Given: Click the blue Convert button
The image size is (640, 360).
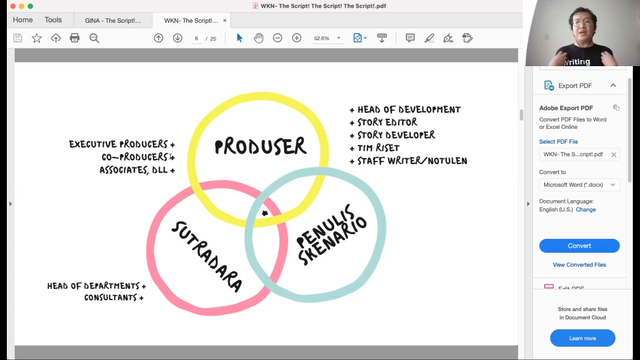Looking at the screenshot, I should 579,246.
